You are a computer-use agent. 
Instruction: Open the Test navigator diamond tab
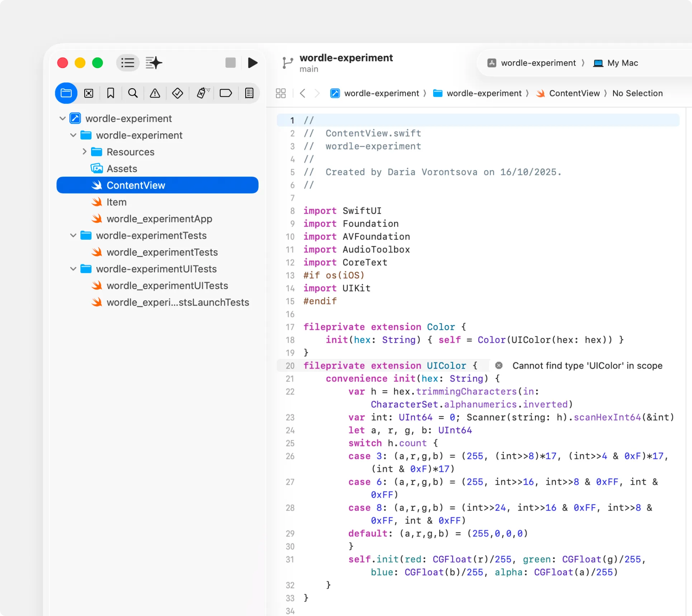(x=177, y=93)
